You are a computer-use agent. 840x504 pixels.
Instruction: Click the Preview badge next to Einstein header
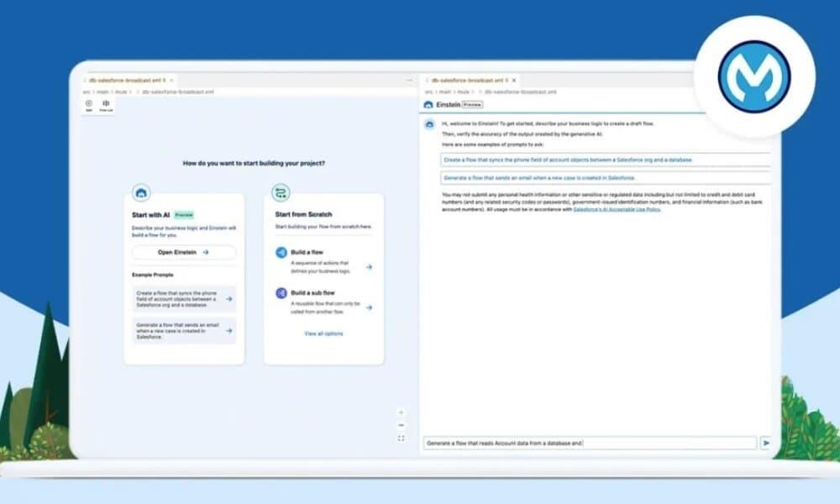[x=472, y=105]
